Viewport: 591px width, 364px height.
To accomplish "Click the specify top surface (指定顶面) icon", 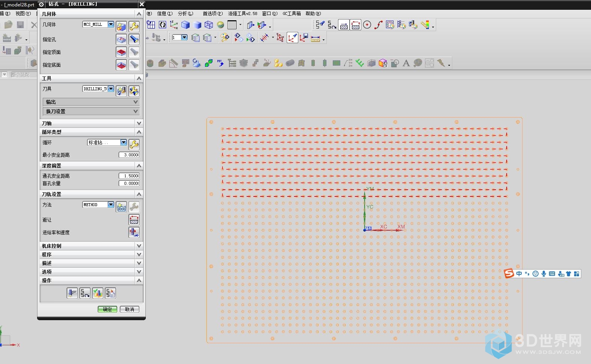I will tap(121, 52).
